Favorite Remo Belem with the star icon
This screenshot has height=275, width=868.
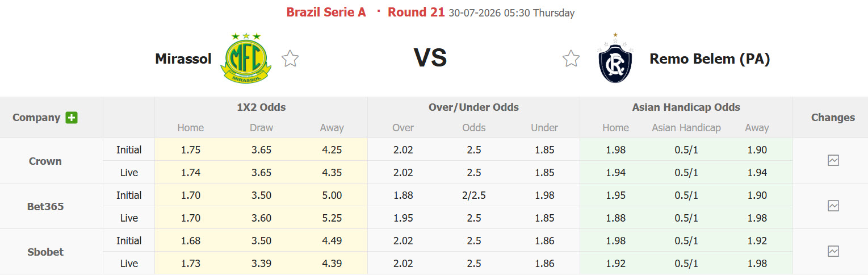coord(571,59)
